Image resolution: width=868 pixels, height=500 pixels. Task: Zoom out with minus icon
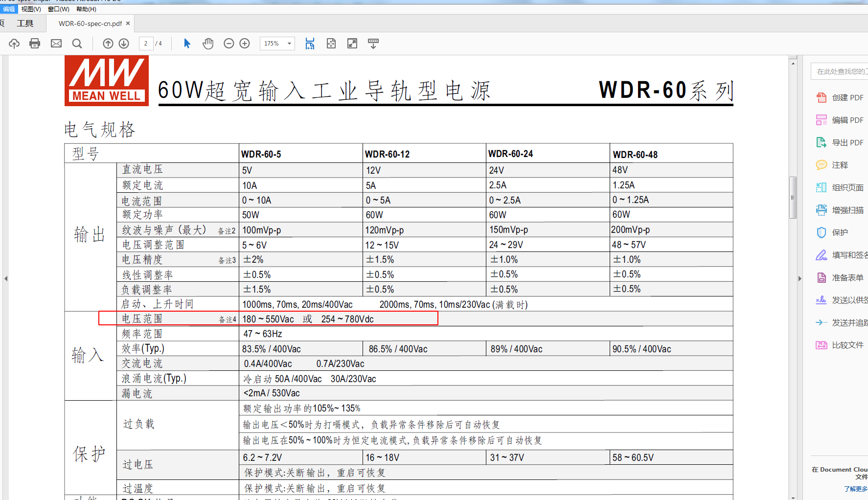click(x=228, y=44)
